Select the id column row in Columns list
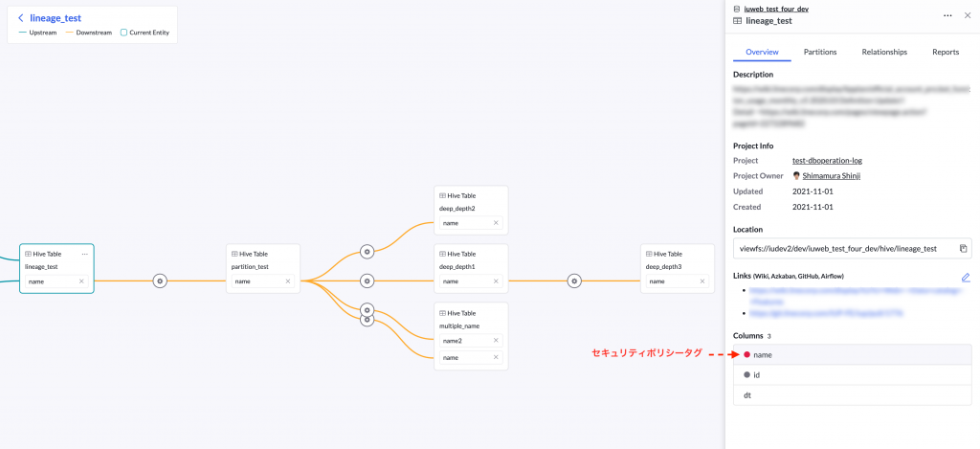 (852, 375)
